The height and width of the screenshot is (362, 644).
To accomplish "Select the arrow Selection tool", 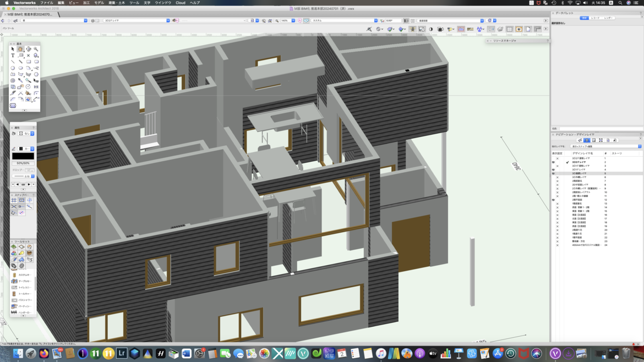I will tap(13, 49).
